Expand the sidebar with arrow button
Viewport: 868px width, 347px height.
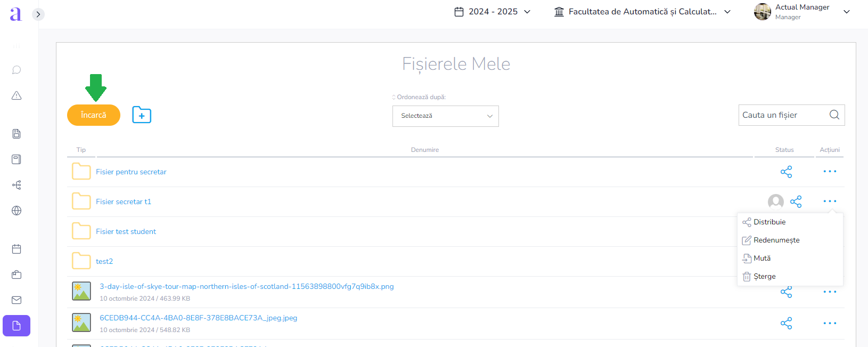38,14
